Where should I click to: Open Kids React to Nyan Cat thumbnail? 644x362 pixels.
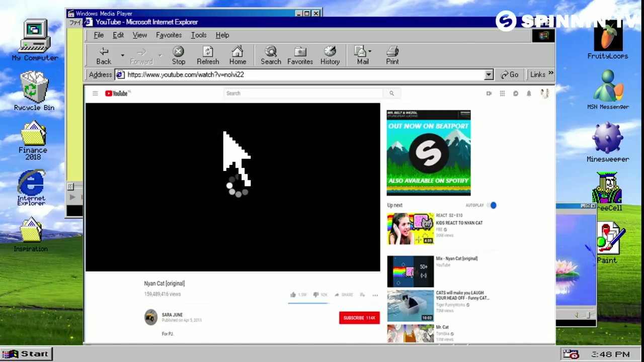[x=410, y=229]
